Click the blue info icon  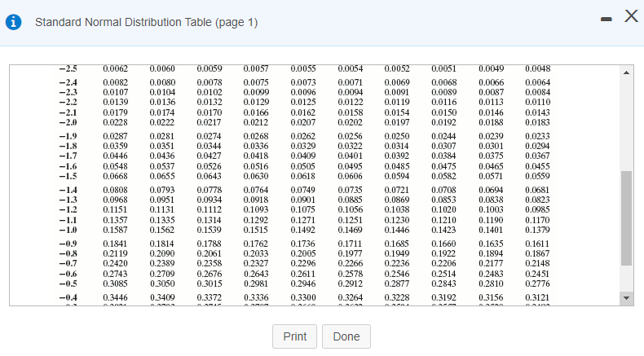13,22
